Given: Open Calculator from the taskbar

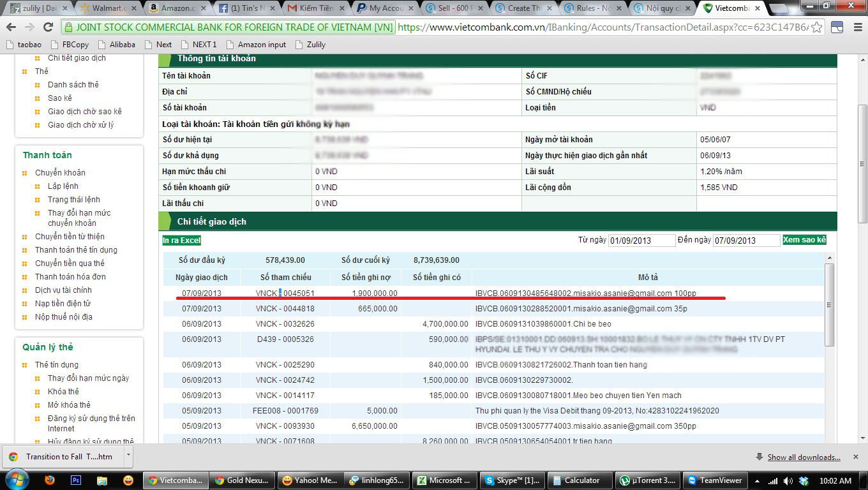Looking at the screenshot, I should pos(576,480).
